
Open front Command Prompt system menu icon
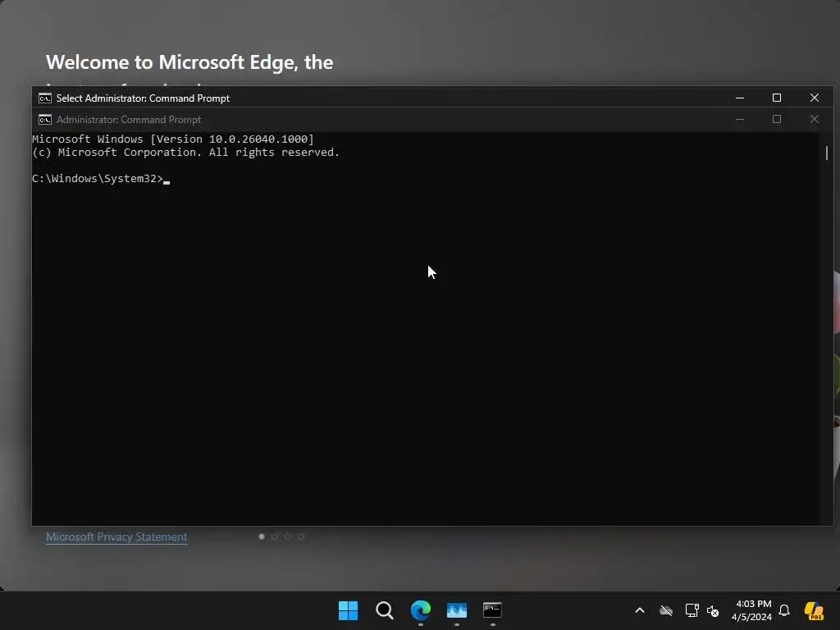click(45, 98)
